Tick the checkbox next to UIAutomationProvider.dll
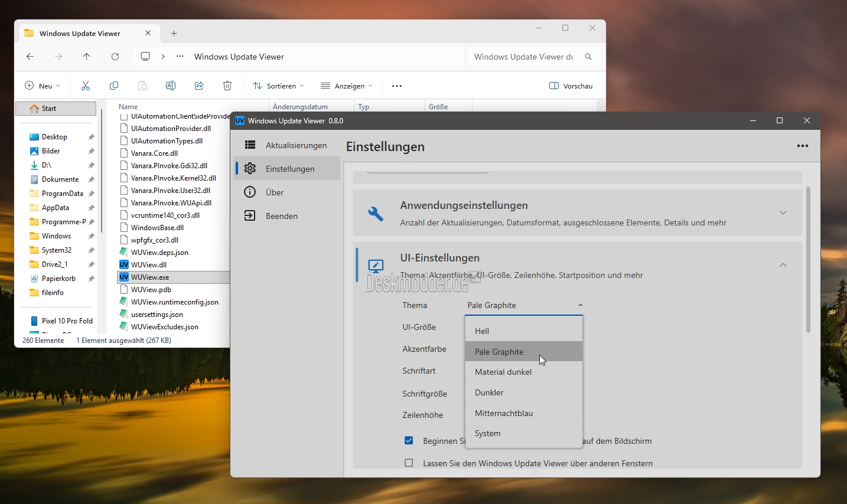Screen dimensions: 847x504 (x=124, y=129)
